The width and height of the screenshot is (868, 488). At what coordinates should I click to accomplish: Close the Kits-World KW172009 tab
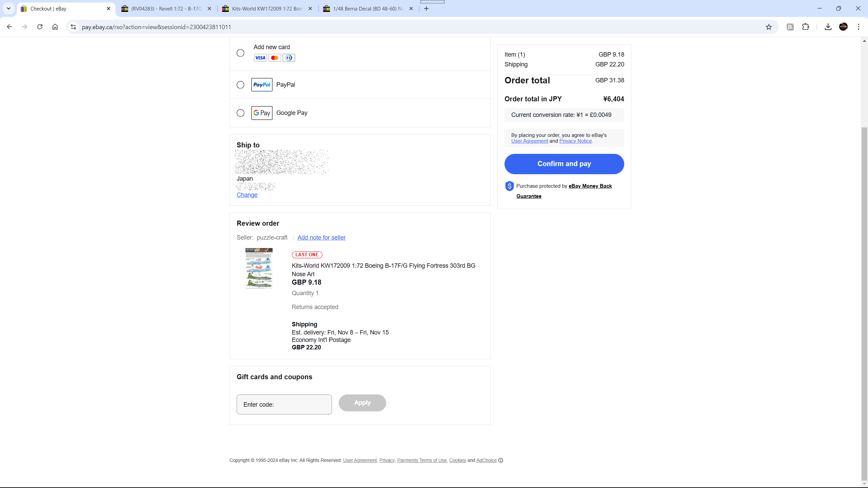[x=310, y=8]
